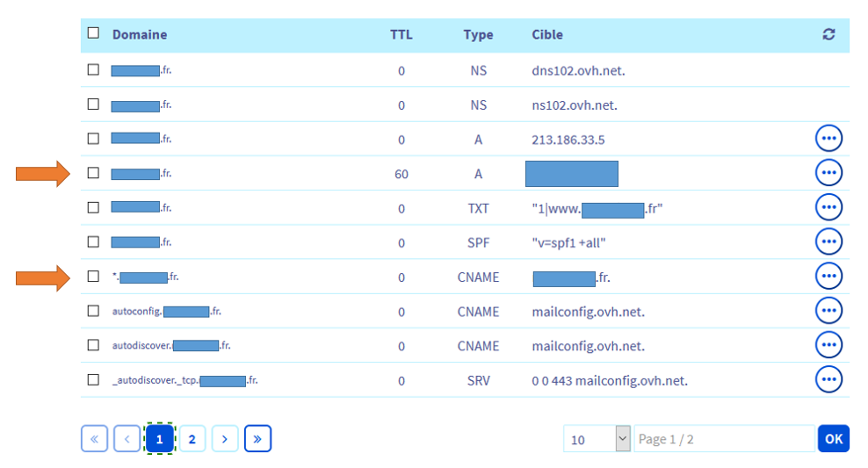The width and height of the screenshot is (868, 468).
Task: Go to next page with single chevron
Action: coord(225,439)
